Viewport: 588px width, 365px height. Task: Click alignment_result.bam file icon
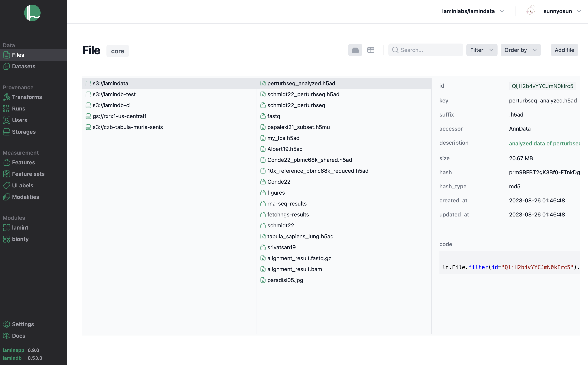[263, 269]
